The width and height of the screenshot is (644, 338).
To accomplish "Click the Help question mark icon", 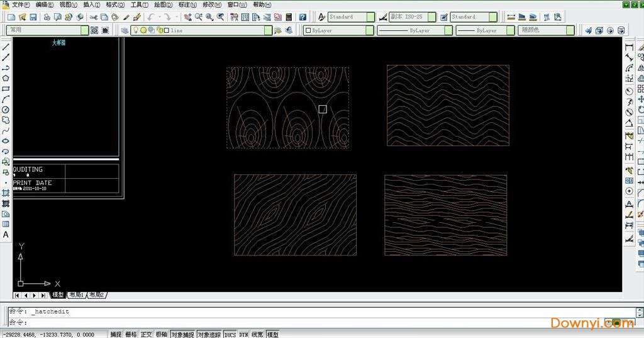I will 303,17.
